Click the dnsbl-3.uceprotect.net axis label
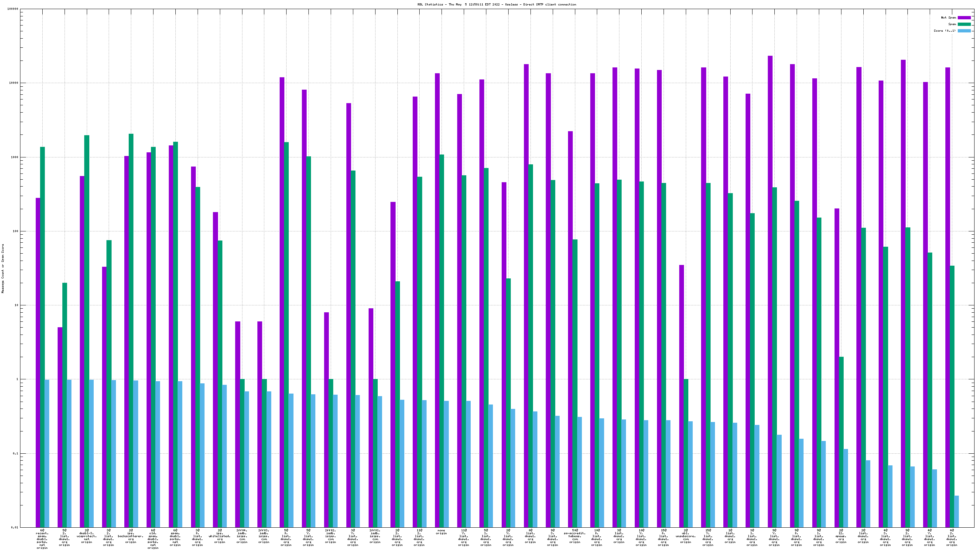 [x=87, y=536]
